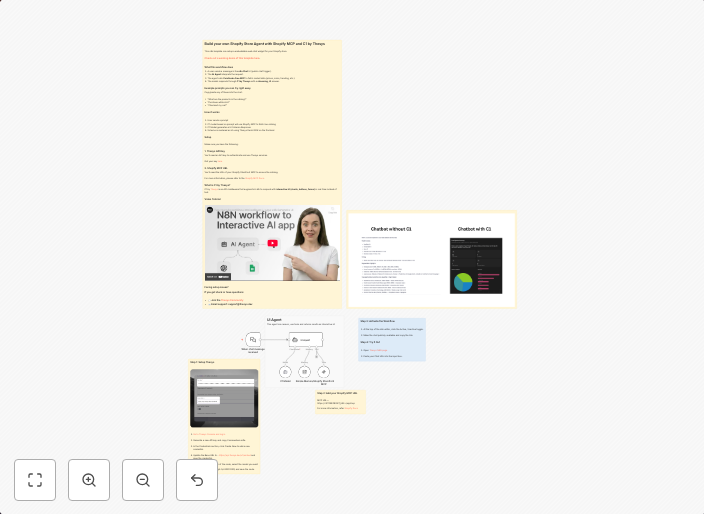Click the 'UI Agent' sticky note title
The image size is (704, 514).
[274, 320]
